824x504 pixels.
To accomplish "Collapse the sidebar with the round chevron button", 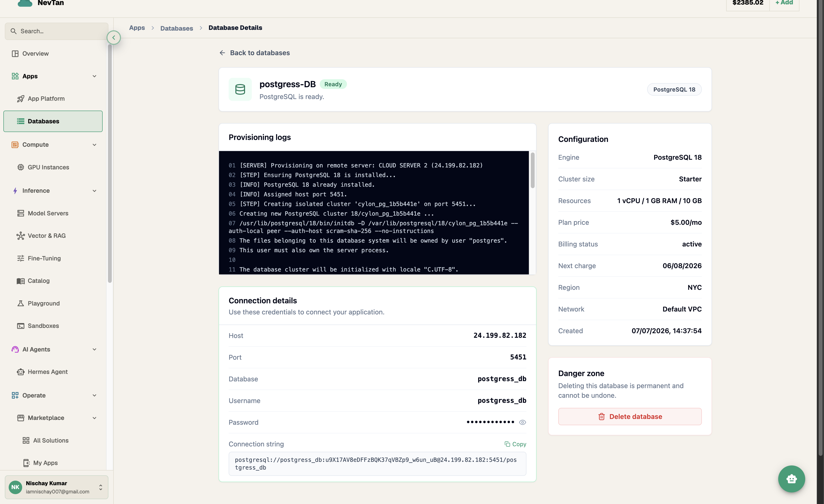I will click(x=114, y=37).
